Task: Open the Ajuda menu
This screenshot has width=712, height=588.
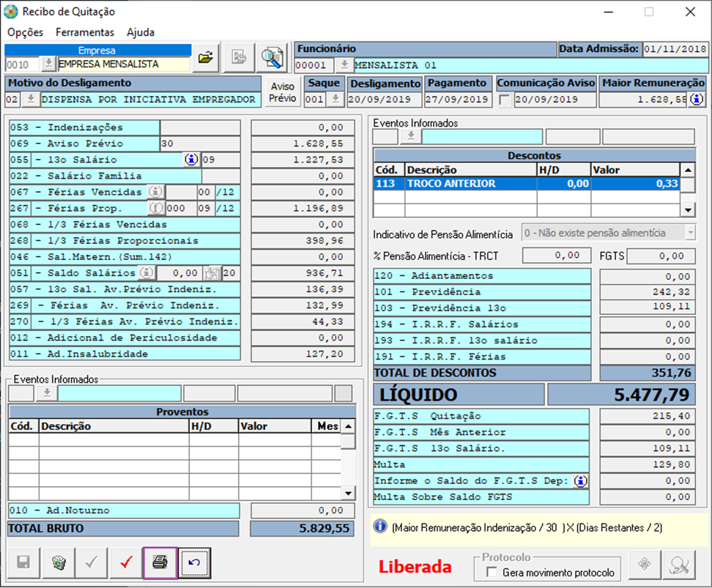Action: point(140,32)
